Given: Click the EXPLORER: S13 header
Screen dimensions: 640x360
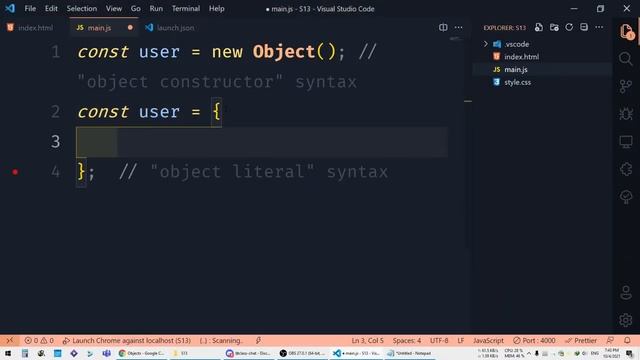Looking at the screenshot, I should pos(504,28).
